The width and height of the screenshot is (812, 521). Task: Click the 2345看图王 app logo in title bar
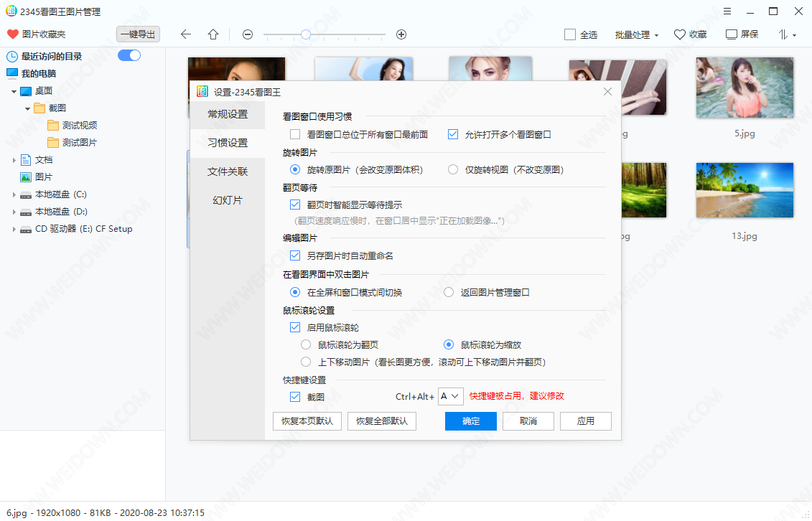click(11, 11)
